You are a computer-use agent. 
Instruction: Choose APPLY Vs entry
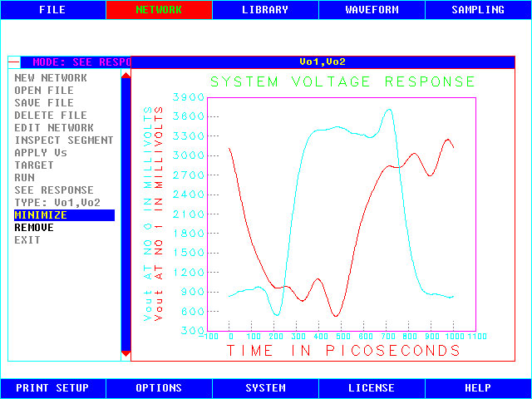click(x=41, y=153)
